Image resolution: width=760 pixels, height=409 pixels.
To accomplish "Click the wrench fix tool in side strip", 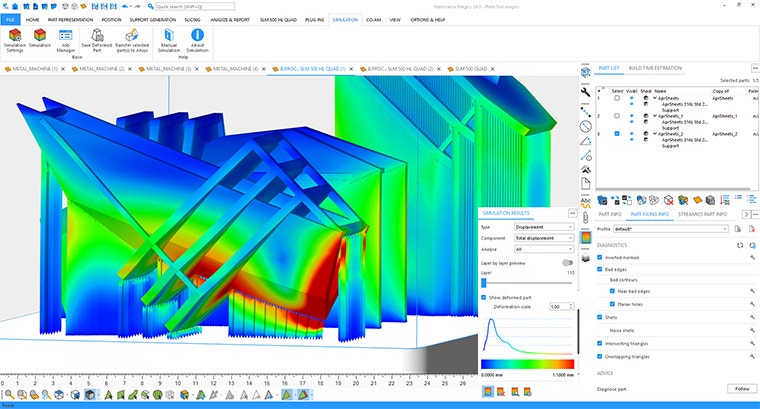I will [x=586, y=92].
